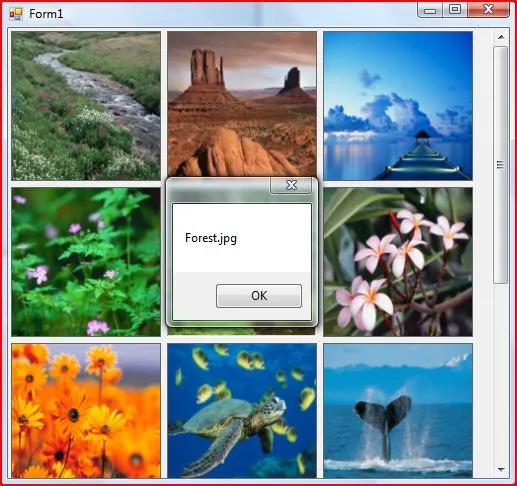
Task: Click the Form1 application icon
Action: tap(16, 14)
